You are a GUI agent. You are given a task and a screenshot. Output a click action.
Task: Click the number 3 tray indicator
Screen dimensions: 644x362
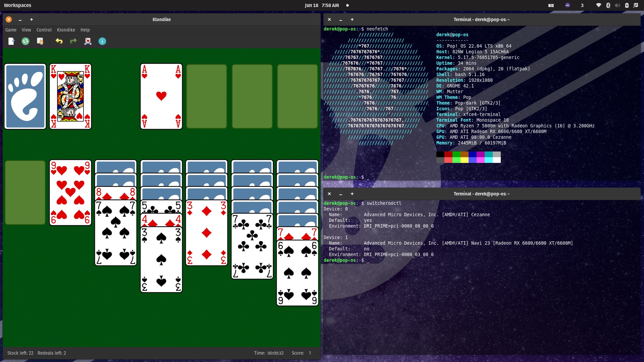click(x=582, y=5)
